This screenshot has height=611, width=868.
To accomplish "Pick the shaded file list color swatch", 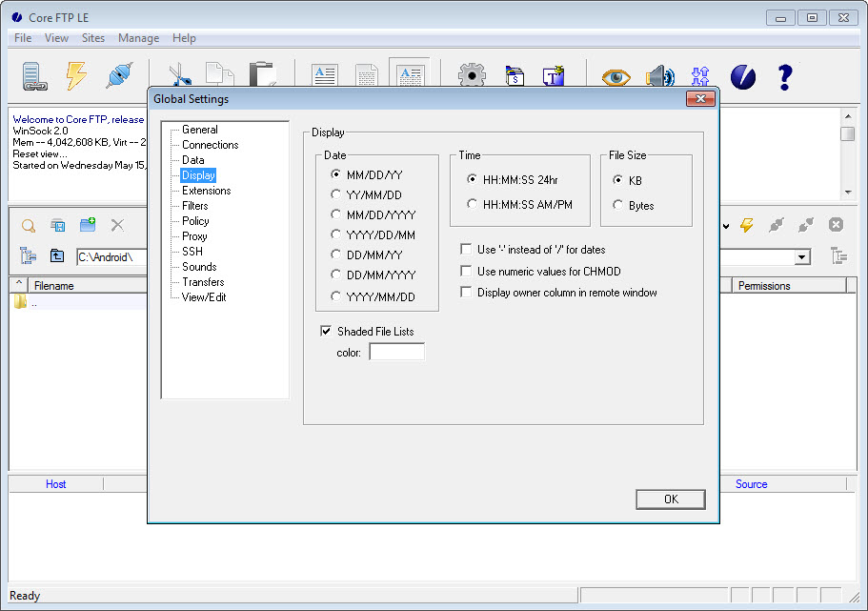I will tap(397, 352).
